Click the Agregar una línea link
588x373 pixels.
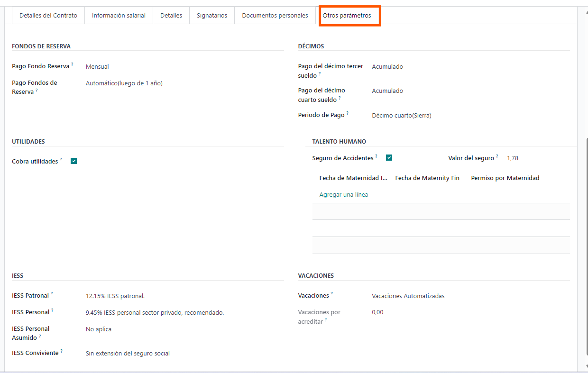click(x=343, y=195)
